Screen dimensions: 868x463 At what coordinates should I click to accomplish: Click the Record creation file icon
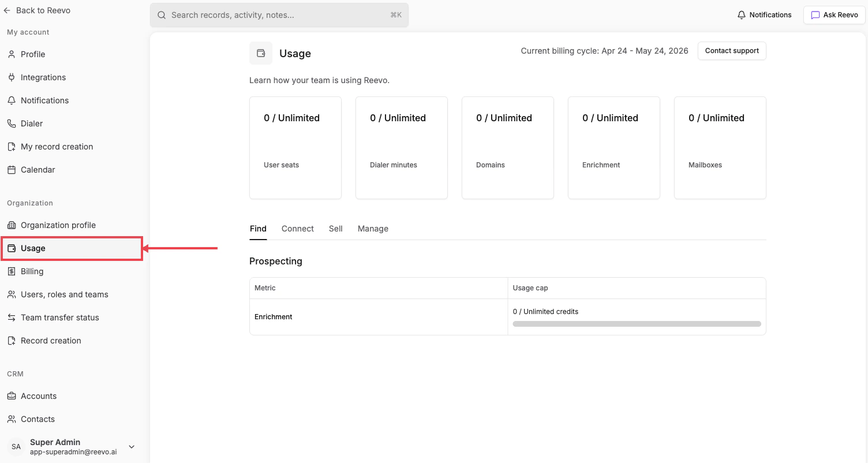coord(12,341)
